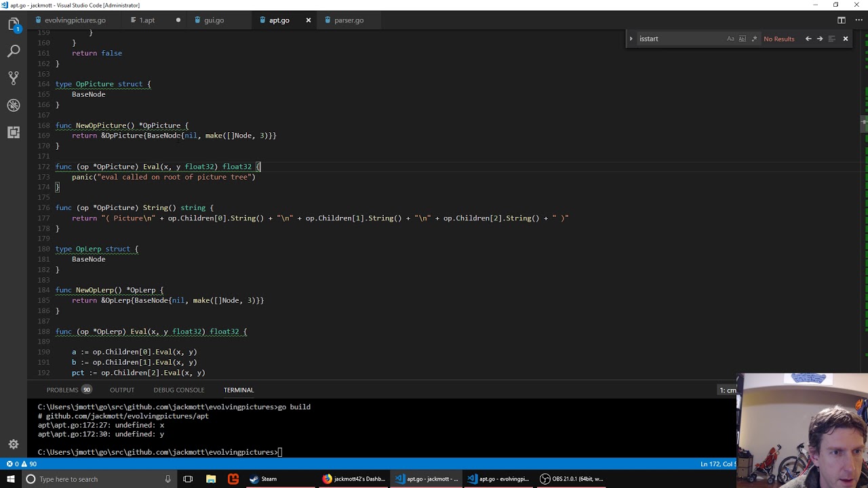Open the Debug view in activity bar
868x488 pixels.
click(14, 105)
